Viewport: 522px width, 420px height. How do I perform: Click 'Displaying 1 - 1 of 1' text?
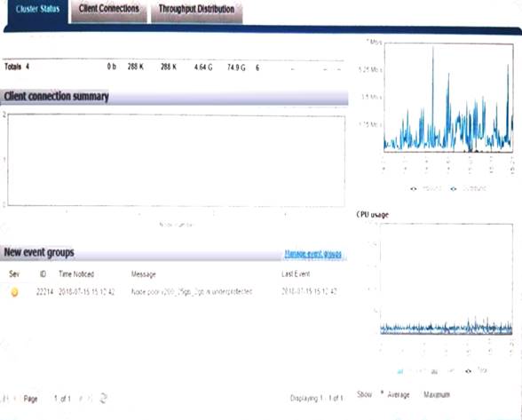coord(316,398)
